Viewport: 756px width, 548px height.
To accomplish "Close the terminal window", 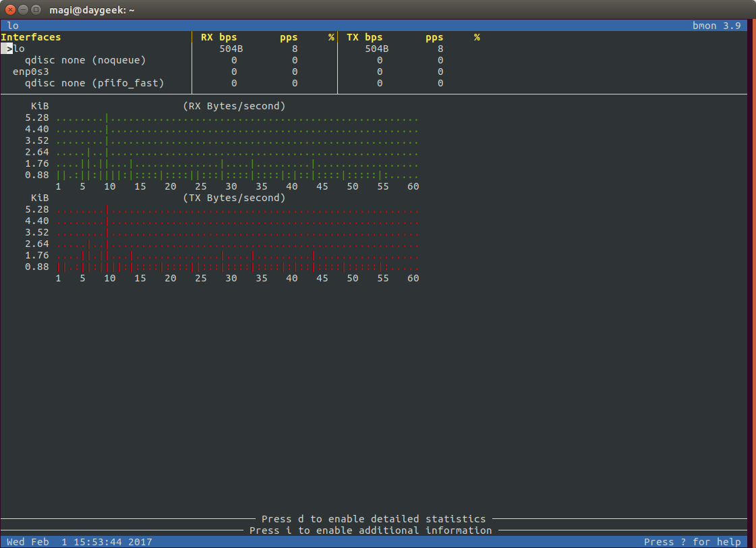I will pos(10,9).
